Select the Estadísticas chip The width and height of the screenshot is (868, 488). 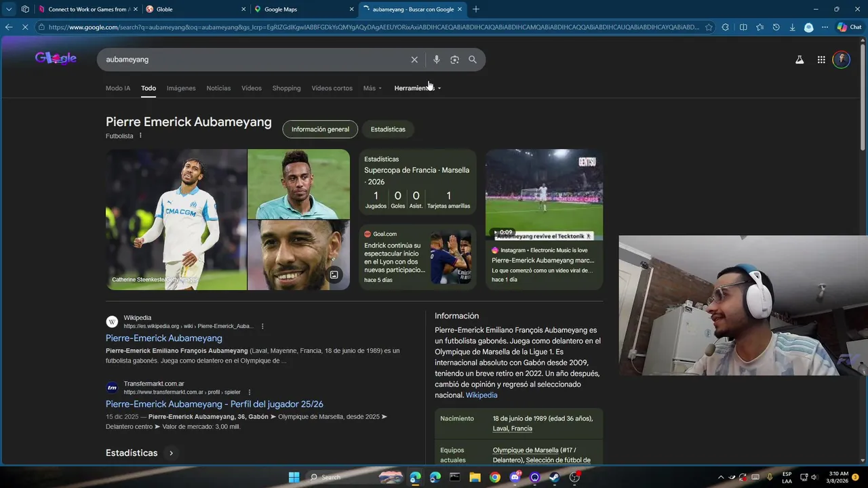[388, 129]
